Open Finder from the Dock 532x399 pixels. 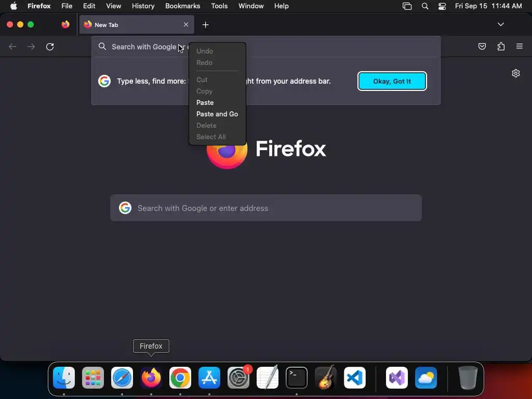(64, 378)
